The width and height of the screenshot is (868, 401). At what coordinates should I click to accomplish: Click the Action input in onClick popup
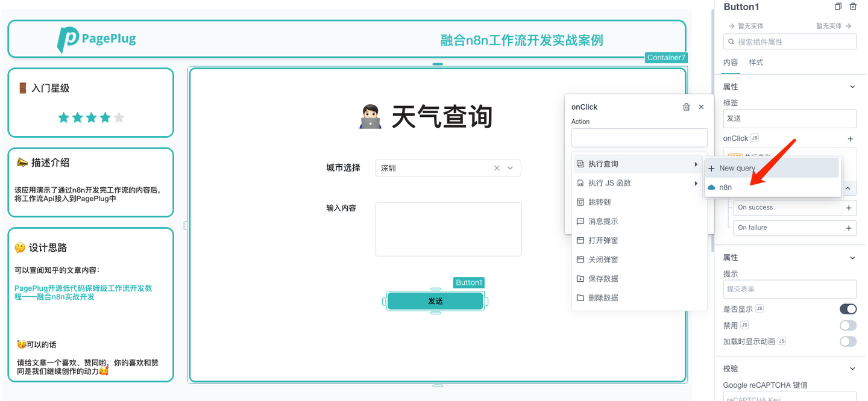[x=640, y=138]
